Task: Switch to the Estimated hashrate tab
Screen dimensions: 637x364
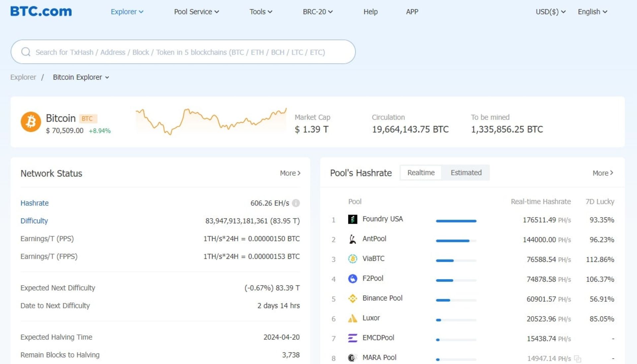Action: coord(466,173)
